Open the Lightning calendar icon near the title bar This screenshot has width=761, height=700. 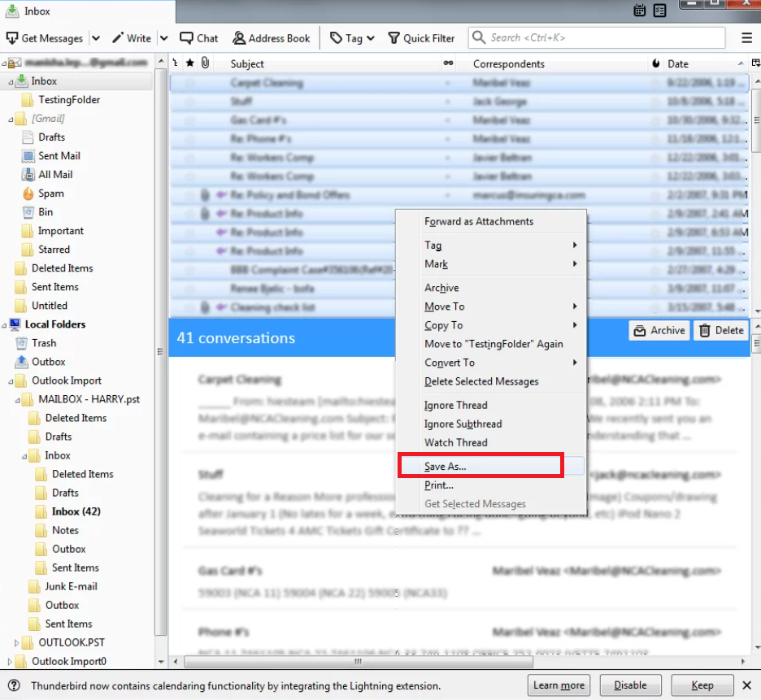[x=639, y=11]
